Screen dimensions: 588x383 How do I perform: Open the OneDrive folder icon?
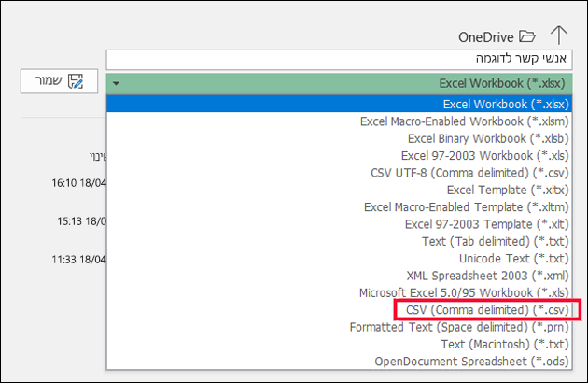[x=527, y=36]
